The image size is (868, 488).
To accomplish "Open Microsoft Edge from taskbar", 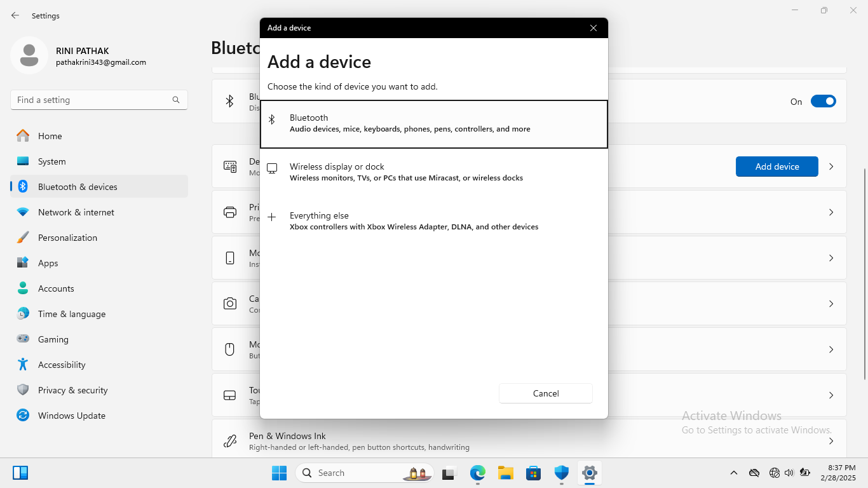I will [x=477, y=473].
